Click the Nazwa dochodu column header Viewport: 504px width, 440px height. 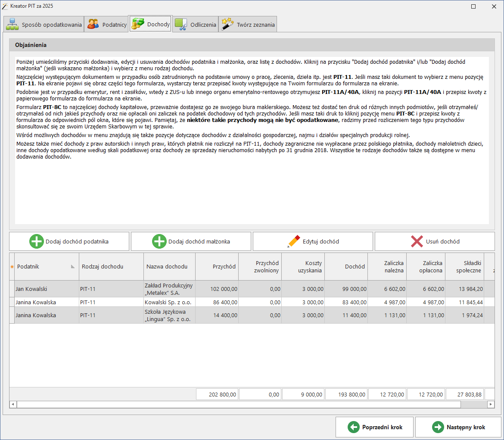(x=169, y=267)
